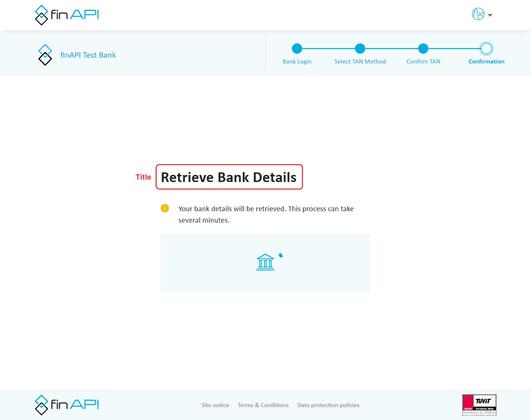Click the Confirmation step label
This screenshot has width=531, height=420.
(x=486, y=61)
